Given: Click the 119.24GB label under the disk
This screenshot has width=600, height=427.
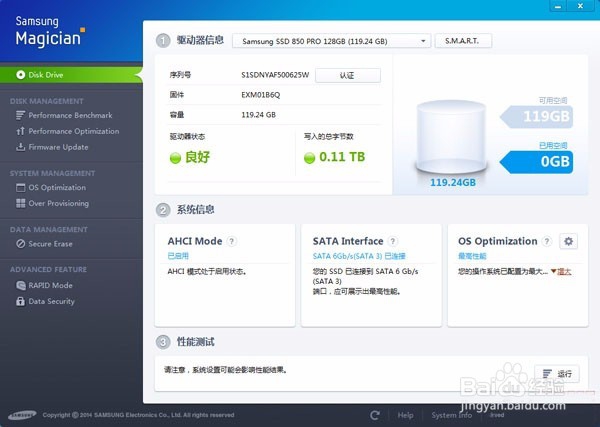Looking at the screenshot, I should pos(453,183).
